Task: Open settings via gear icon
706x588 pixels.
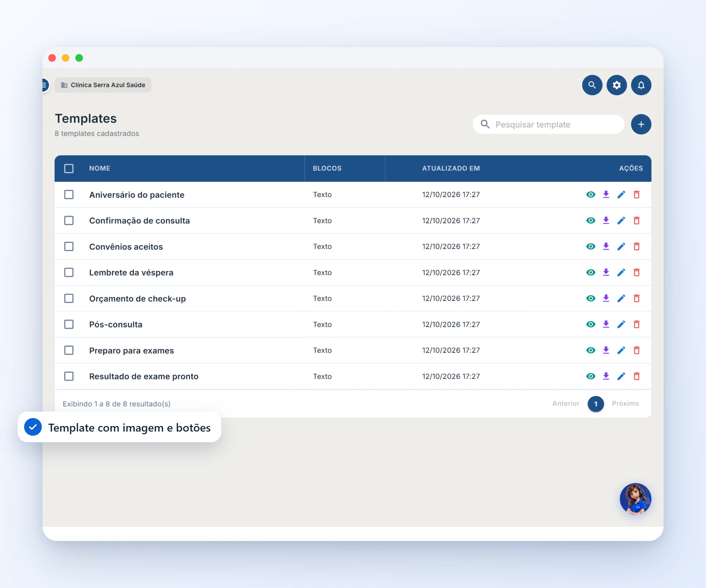Action: point(617,85)
